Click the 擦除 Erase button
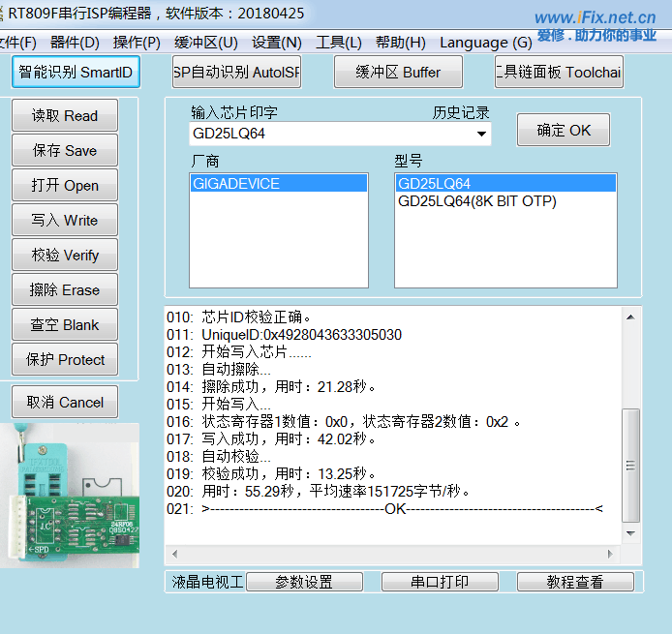The width and height of the screenshot is (672, 634). (65, 289)
